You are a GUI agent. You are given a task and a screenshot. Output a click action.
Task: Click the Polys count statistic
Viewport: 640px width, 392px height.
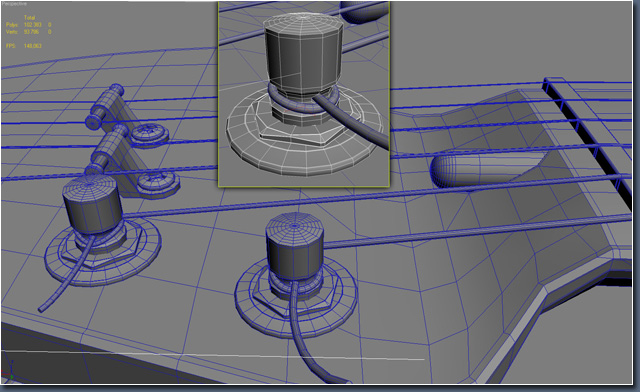tap(33, 25)
